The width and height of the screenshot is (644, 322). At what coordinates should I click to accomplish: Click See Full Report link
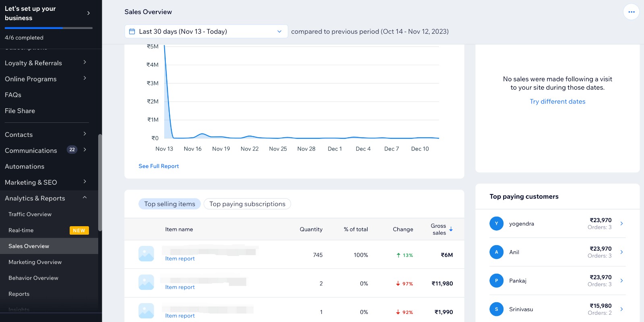click(159, 166)
